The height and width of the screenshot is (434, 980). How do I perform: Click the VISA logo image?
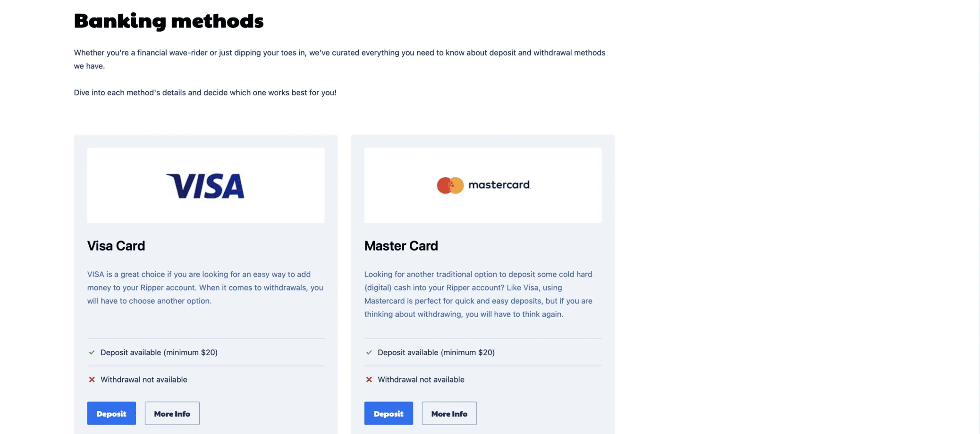pos(205,185)
